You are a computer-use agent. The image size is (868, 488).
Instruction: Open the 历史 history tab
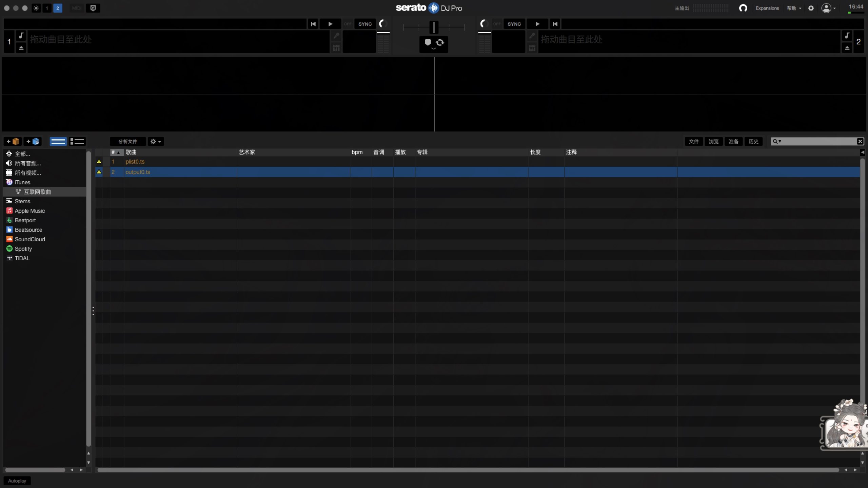(x=753, y=141)
